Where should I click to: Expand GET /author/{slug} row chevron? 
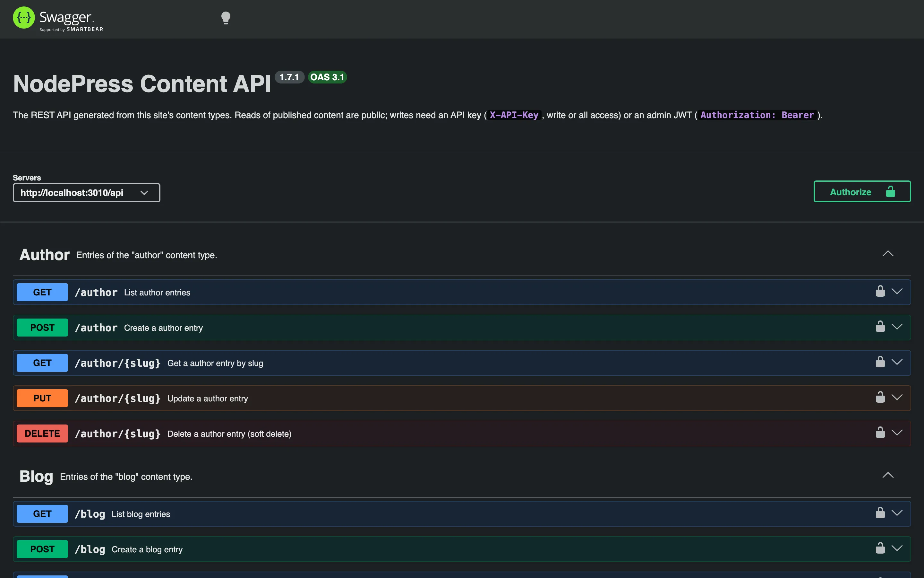(x=897, y=362)
